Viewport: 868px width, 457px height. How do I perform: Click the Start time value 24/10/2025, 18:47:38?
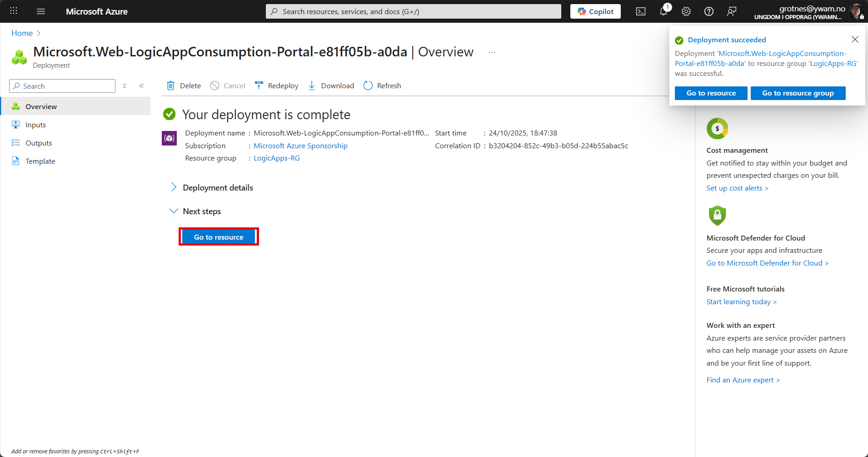coord(523,133)
